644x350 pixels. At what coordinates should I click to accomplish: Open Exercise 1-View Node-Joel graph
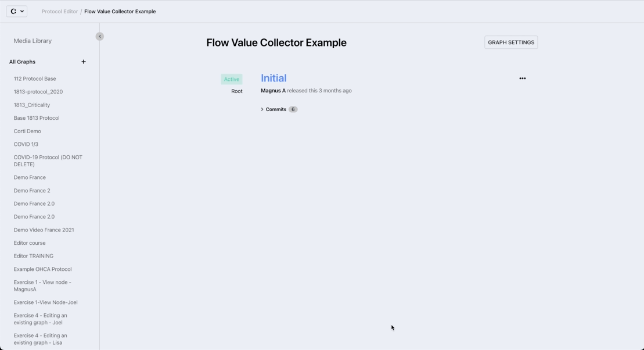[45, 303]
